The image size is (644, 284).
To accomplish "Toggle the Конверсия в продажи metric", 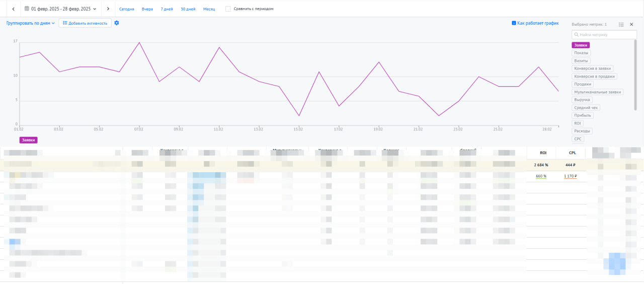I will coord(594,77).
